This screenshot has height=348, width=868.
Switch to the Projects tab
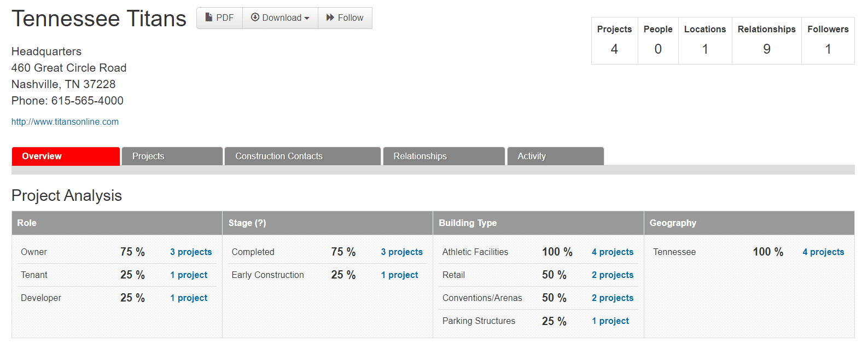coord(172,156)
